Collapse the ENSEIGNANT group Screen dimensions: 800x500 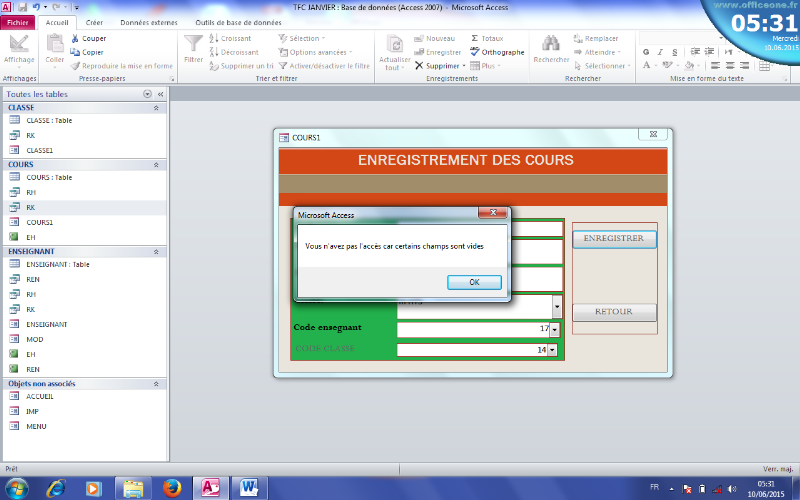(156, 251)
